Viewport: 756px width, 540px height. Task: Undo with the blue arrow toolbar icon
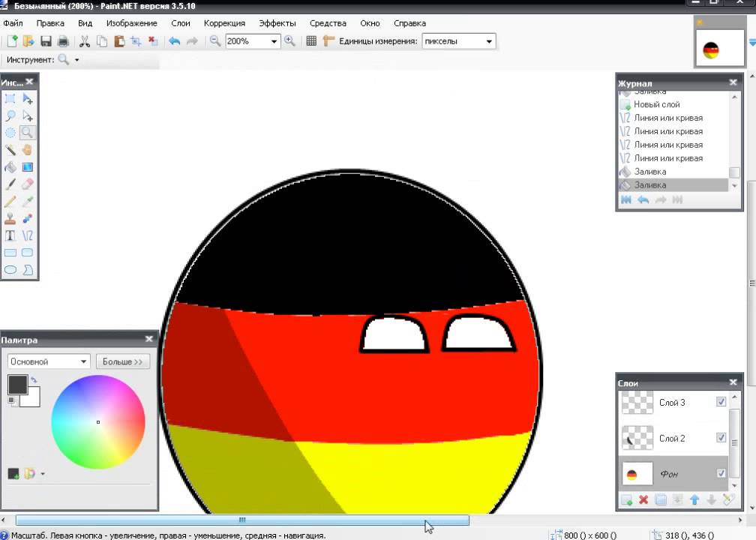175,41
